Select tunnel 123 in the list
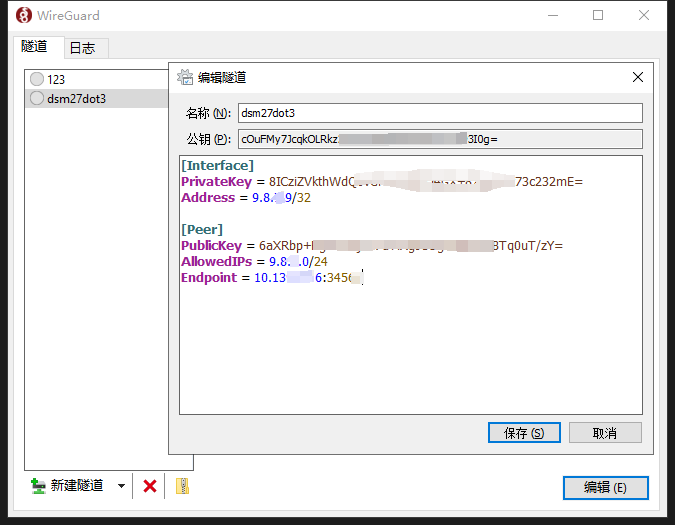Screen dimensions: 675x525 point(96,79)
